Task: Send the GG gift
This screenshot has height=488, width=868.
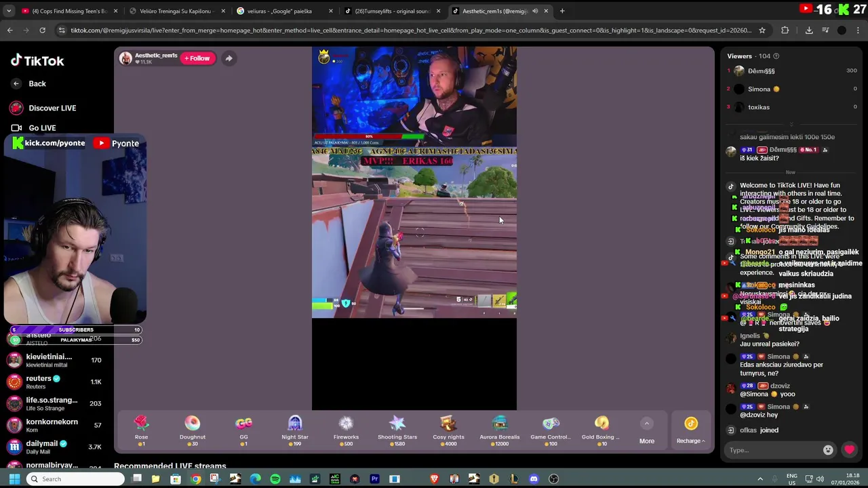Action: (x=243, y=430)
